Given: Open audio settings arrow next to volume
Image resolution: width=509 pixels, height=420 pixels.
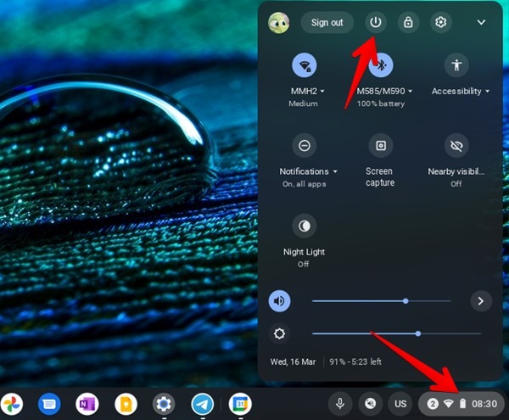Looking at the screenshot, I should 481,301.
